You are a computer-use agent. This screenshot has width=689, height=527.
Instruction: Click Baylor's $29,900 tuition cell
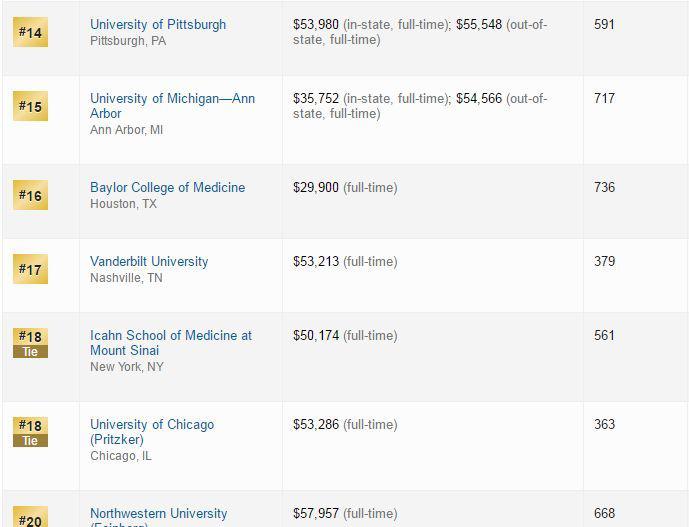315,187
